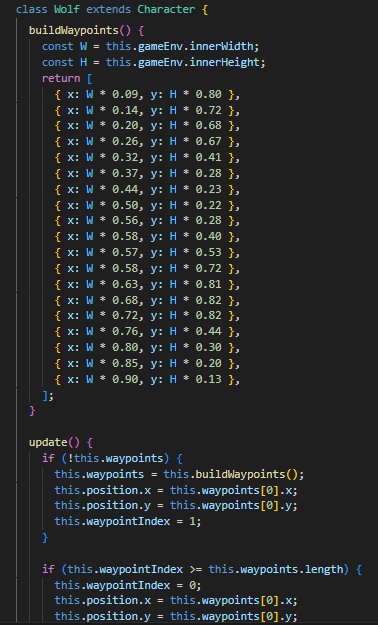The image size is (378, 625).
Task: Click the this.waypointIndex = 1 line
Action: 128,521
